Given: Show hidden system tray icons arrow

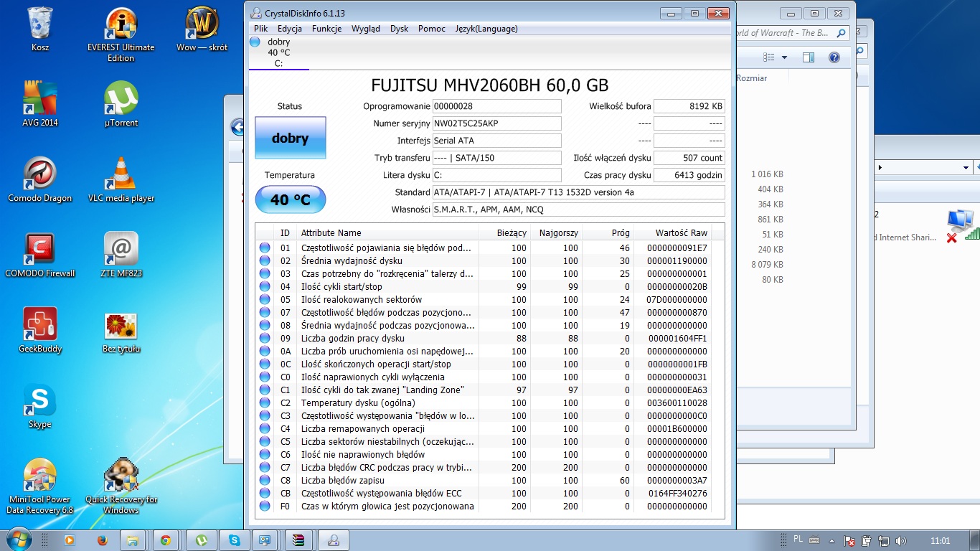Looking at the screenshot, I should pos(833,540).
